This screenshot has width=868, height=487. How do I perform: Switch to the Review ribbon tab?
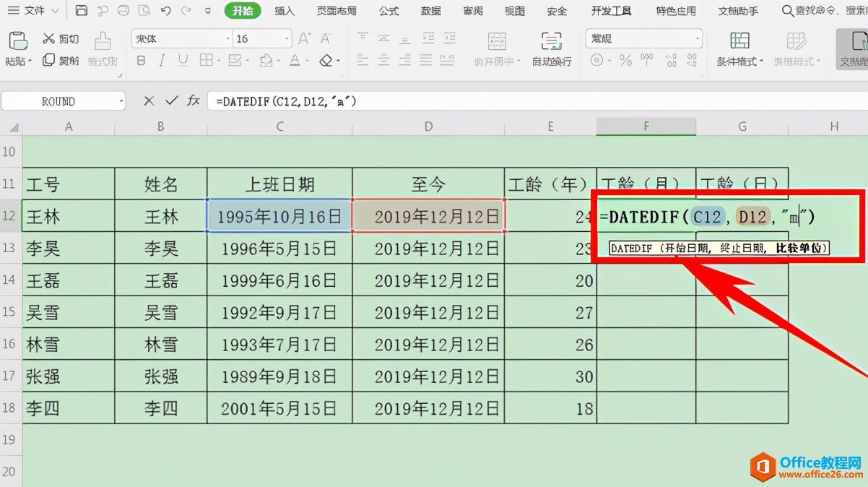pyautogui.click(x=473, y=11)
